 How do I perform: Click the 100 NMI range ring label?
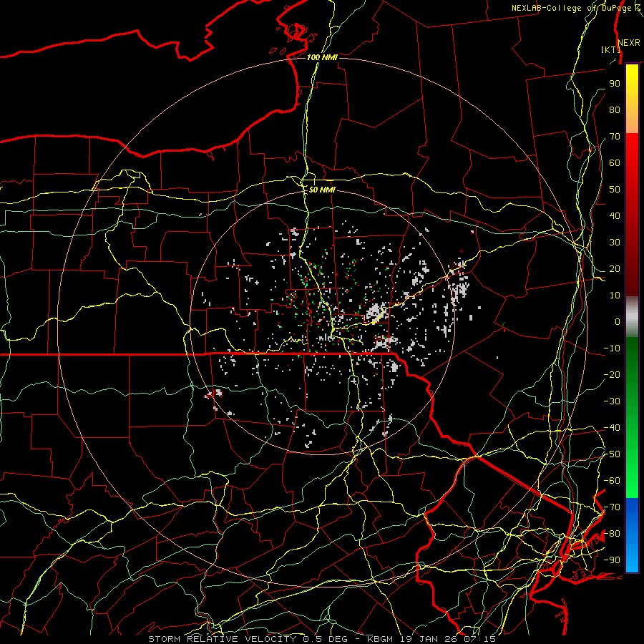pos(322,57)
